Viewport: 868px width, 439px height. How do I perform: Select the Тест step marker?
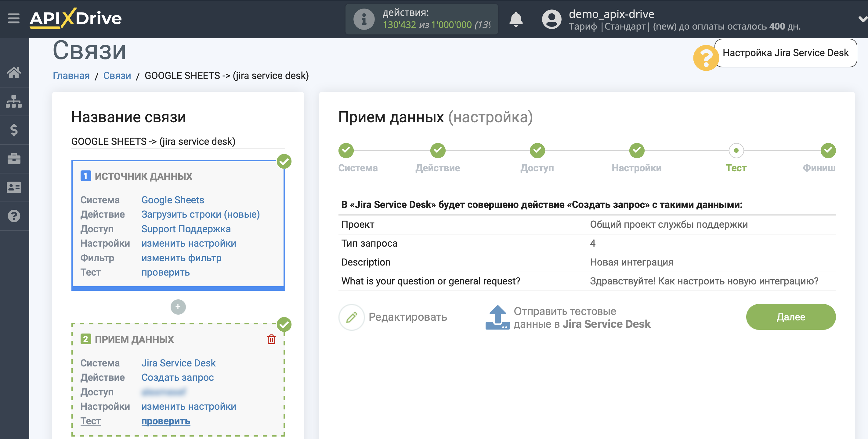[736, 151]
